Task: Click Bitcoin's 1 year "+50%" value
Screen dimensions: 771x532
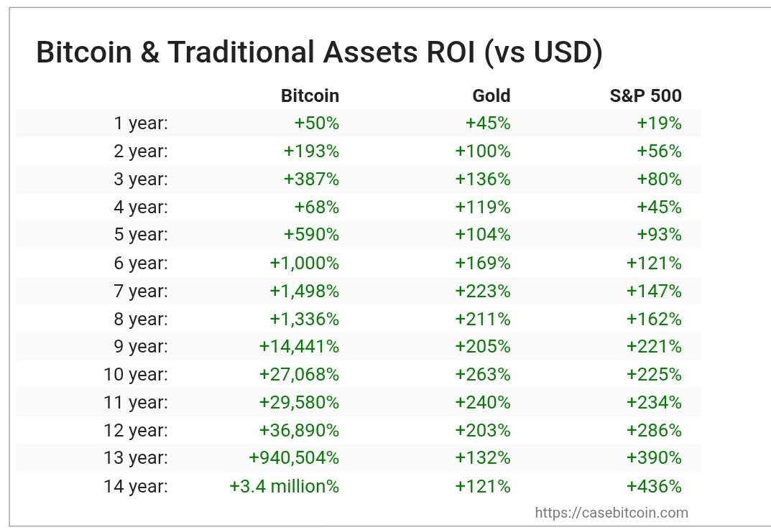Action: click(316, 123)
